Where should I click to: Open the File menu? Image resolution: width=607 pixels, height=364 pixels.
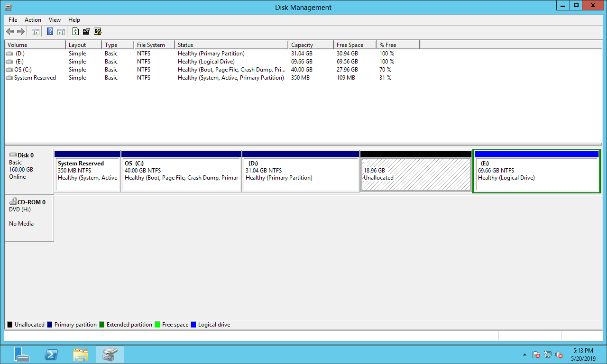[x=13, y=20]
